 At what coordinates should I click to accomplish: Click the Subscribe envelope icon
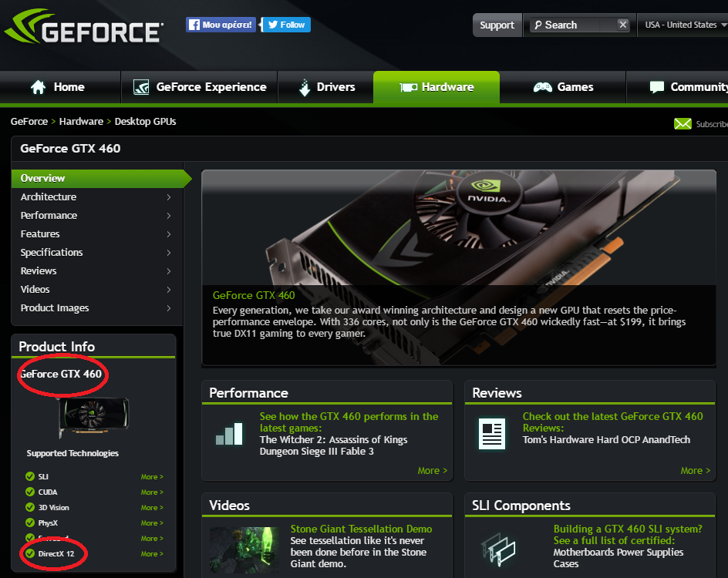682,123
